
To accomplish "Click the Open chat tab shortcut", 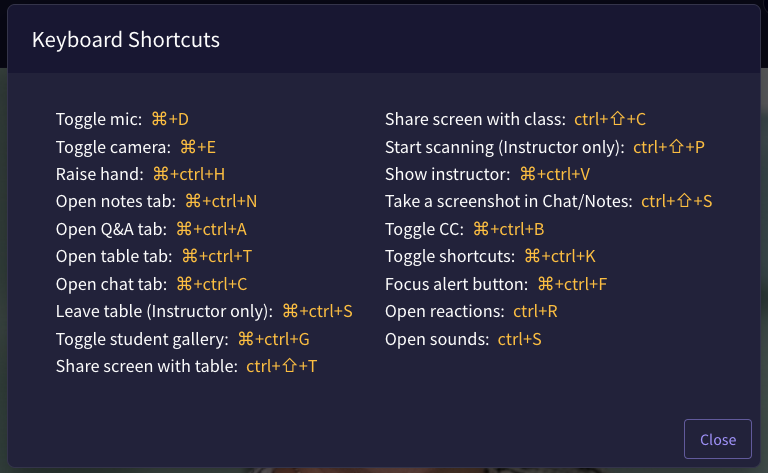I will pyautogui.click(x=151, y=284).
